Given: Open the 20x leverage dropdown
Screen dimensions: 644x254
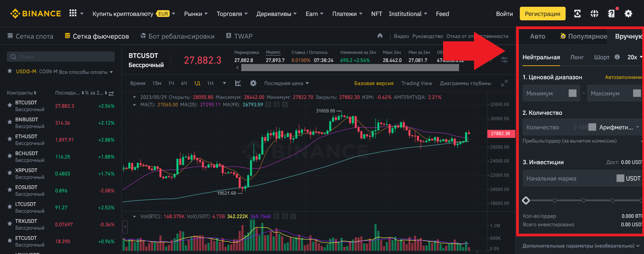Looking at the screenshot, I should 635,57.
